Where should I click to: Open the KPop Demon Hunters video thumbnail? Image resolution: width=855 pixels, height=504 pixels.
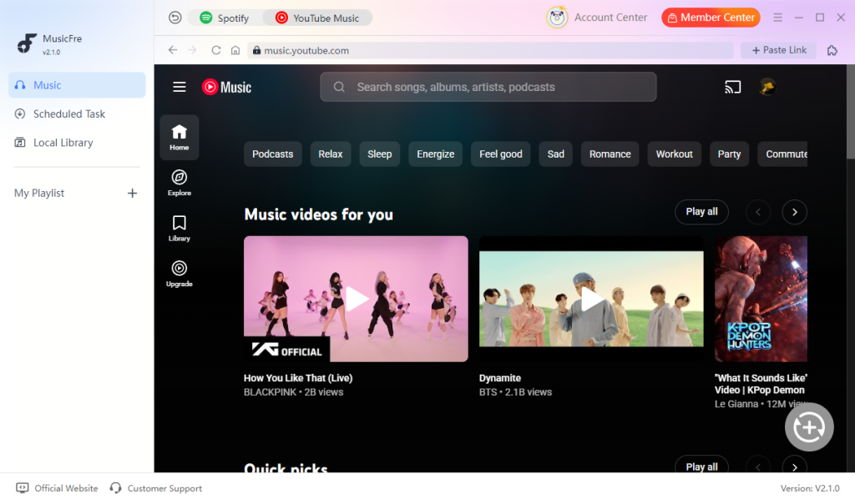click(761, 299)
